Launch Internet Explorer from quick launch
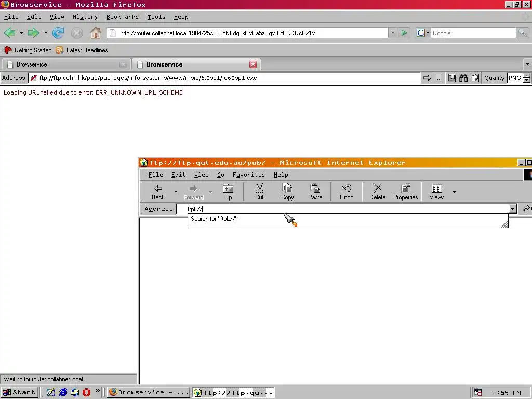The width and height of the screenshot is (532, 399). (x=63, y=392)
